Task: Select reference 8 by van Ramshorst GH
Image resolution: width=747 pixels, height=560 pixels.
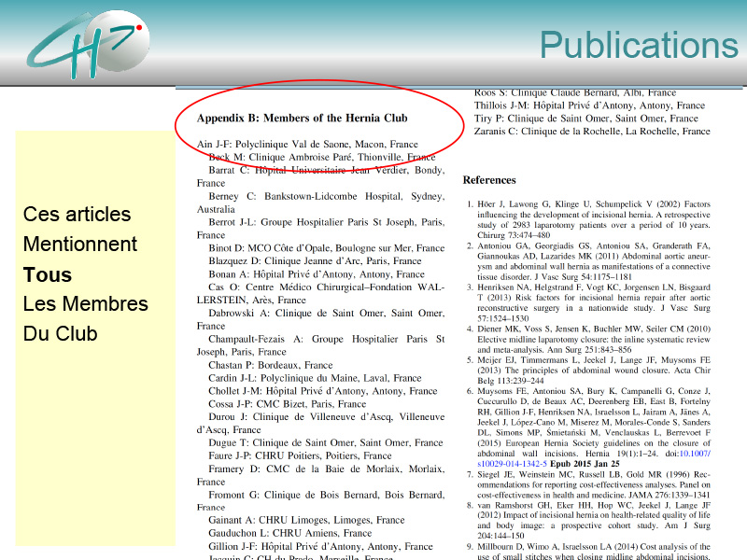Action: click(x=589, y=521)
